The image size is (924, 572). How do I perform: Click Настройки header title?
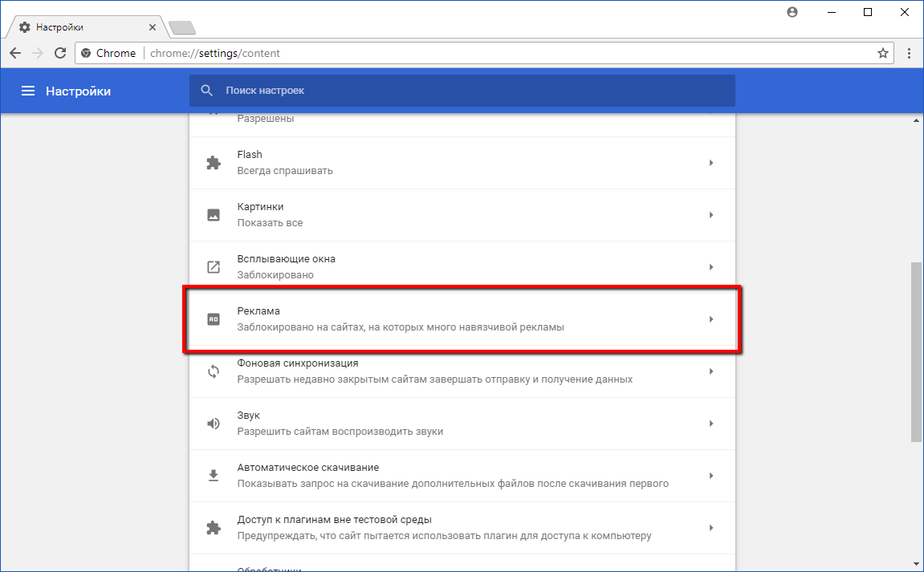click(x=79, y=91)
